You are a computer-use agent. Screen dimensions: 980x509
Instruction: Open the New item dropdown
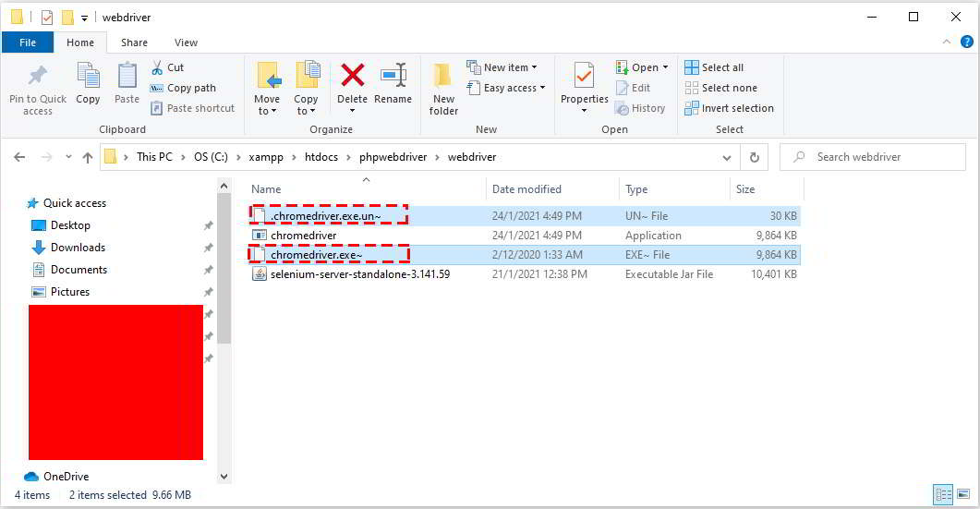pyautogui.click(x=502, y=67)
